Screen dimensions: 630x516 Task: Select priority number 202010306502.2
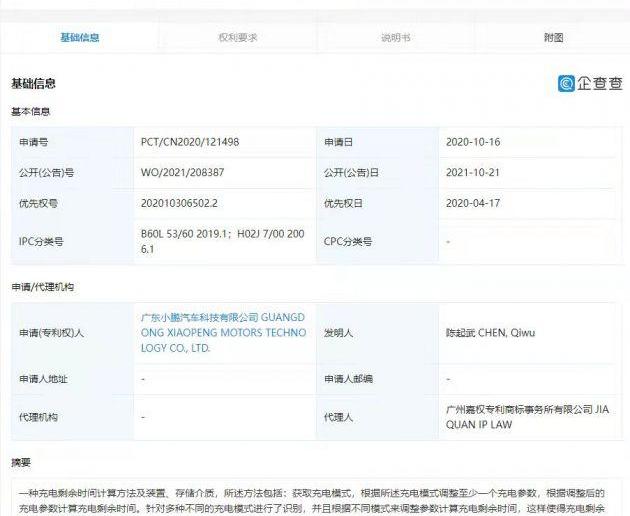(x=179, y=203)
